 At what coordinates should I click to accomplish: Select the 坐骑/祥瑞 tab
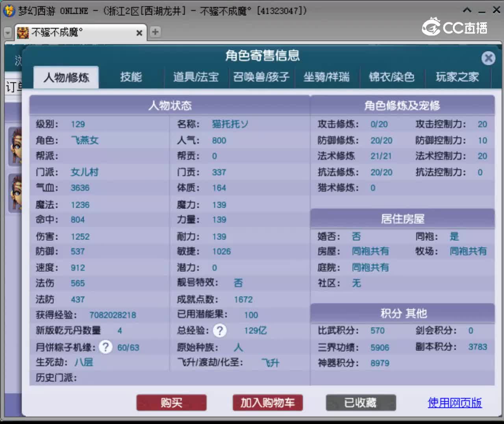pos(326,77)
